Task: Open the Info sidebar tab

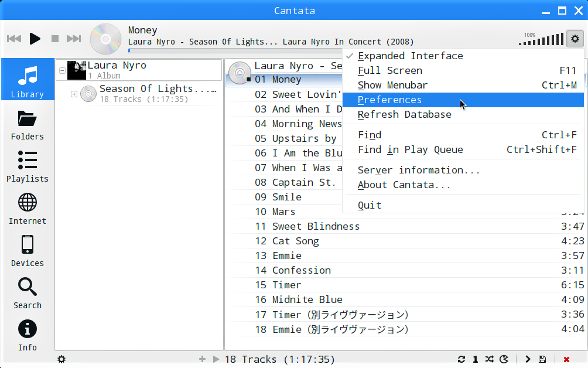Action: (x=28, y=336)
